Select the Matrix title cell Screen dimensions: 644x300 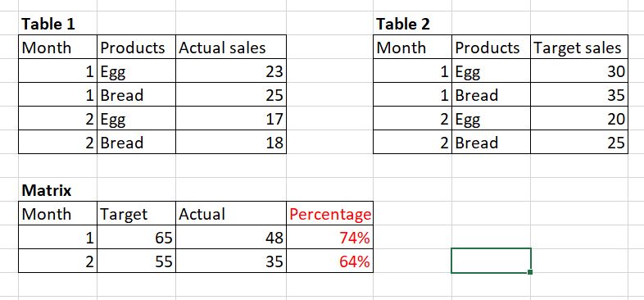57,190
